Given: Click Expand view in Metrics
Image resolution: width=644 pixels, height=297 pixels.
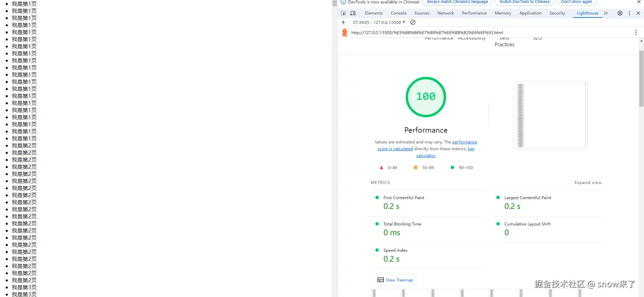Looking at the screenshot, I should pos(588,183).
